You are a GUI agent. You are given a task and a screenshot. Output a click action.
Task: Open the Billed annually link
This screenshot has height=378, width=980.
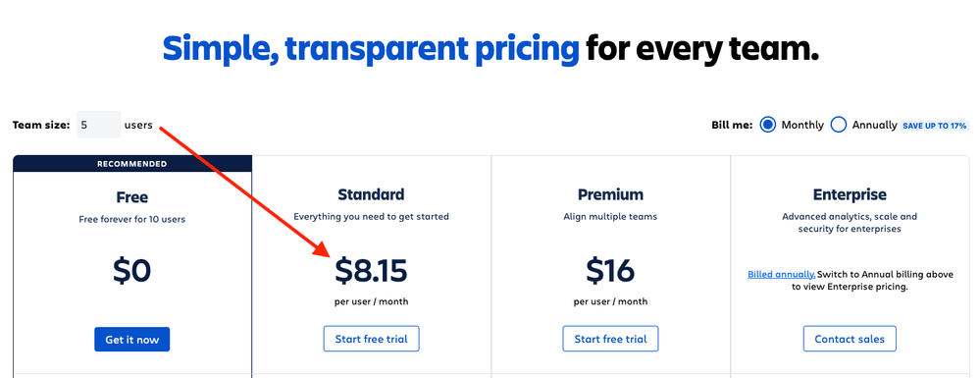781,274
